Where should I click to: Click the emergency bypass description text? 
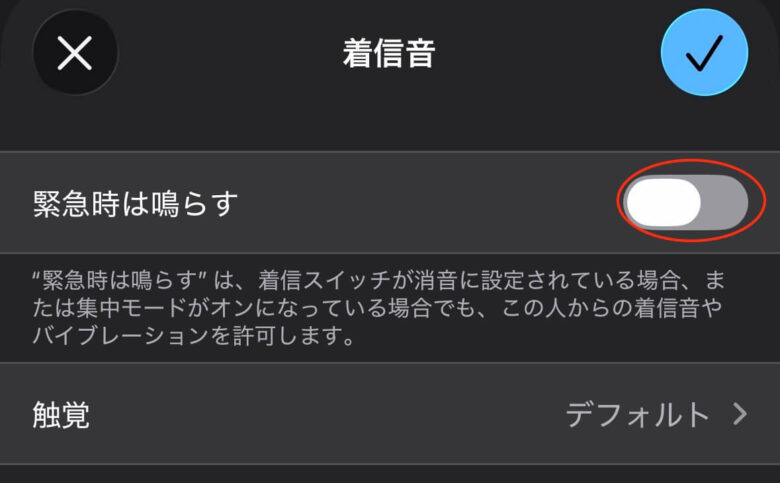[378, 308]
